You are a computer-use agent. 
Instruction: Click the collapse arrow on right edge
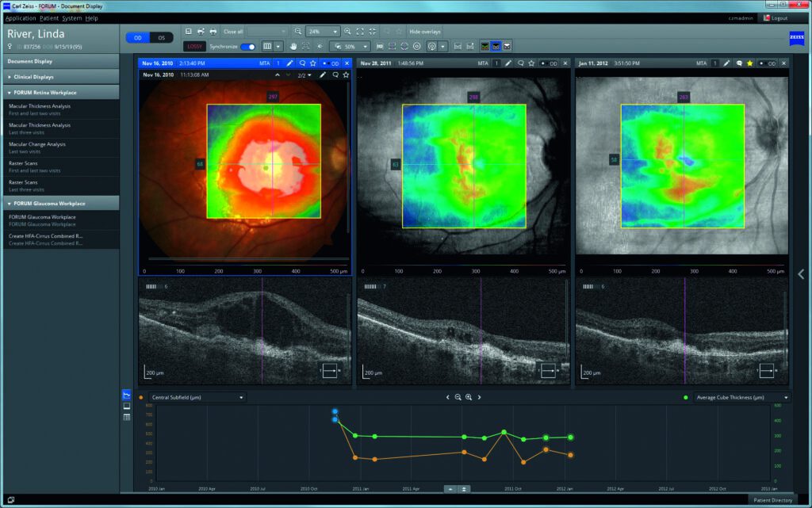(x=801, y=274)
